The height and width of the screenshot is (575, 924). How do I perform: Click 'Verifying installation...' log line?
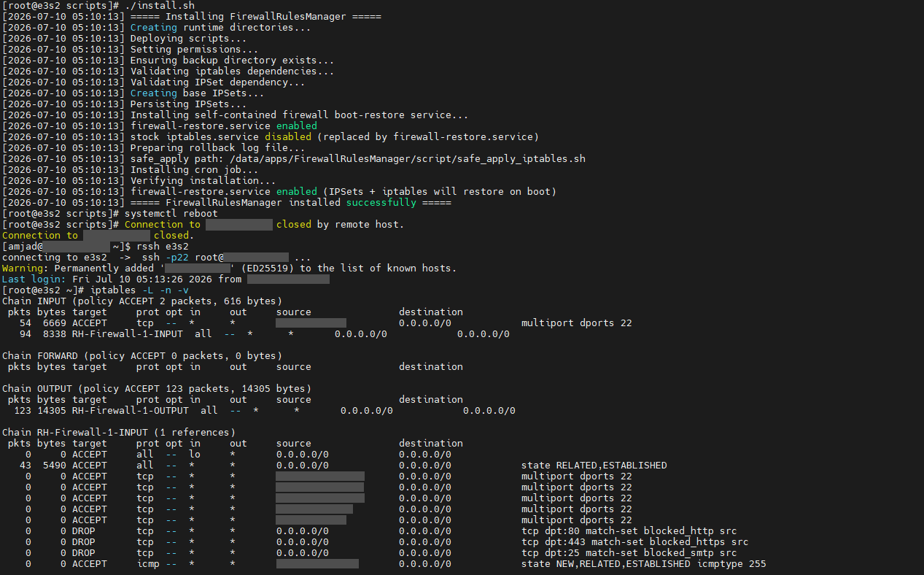click(139, 180)
